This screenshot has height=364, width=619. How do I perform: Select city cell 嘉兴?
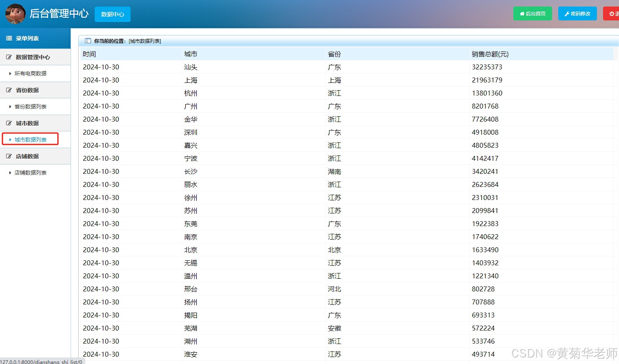point(191,145)
